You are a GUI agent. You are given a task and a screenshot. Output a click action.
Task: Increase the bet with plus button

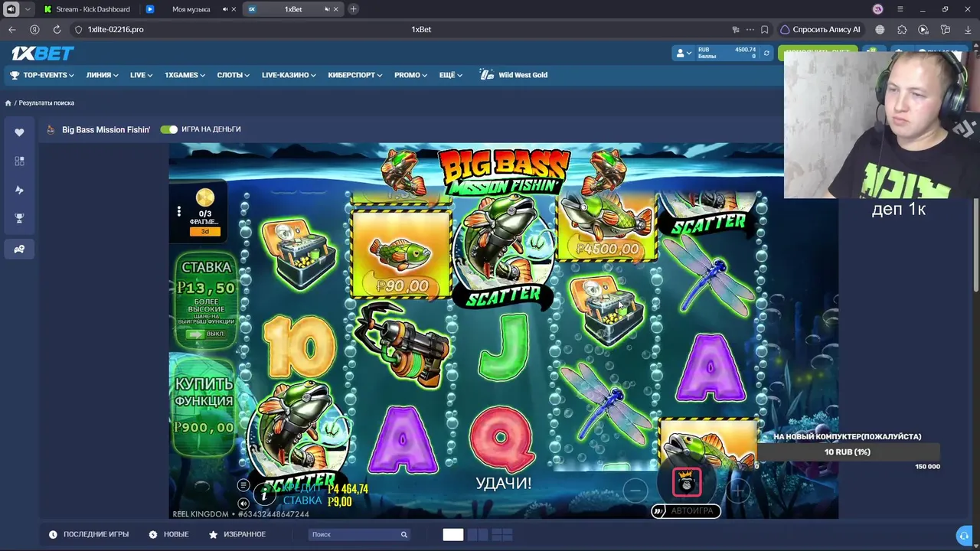(739, 490)
